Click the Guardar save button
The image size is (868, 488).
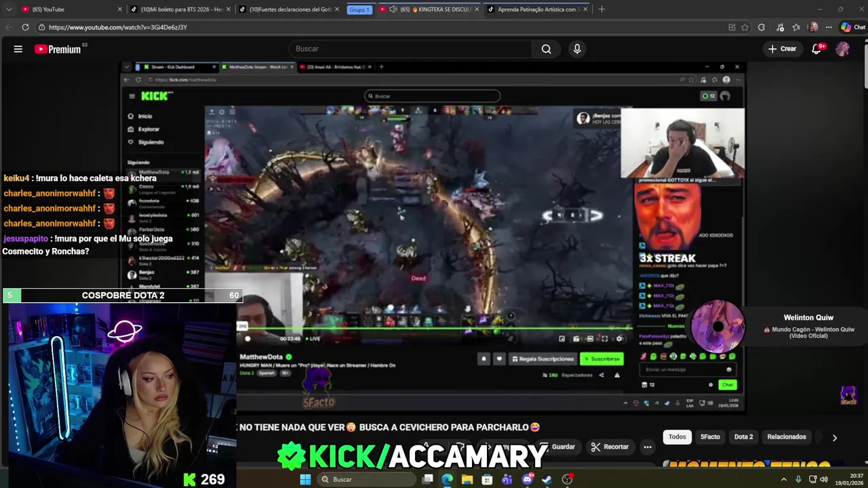pos(557,447)
